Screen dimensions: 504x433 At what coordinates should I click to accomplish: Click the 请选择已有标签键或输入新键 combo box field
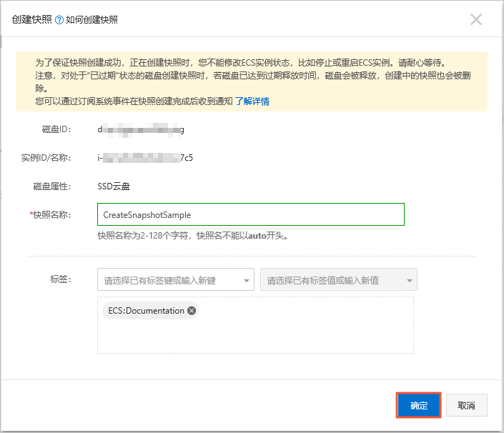pos(175,279)
